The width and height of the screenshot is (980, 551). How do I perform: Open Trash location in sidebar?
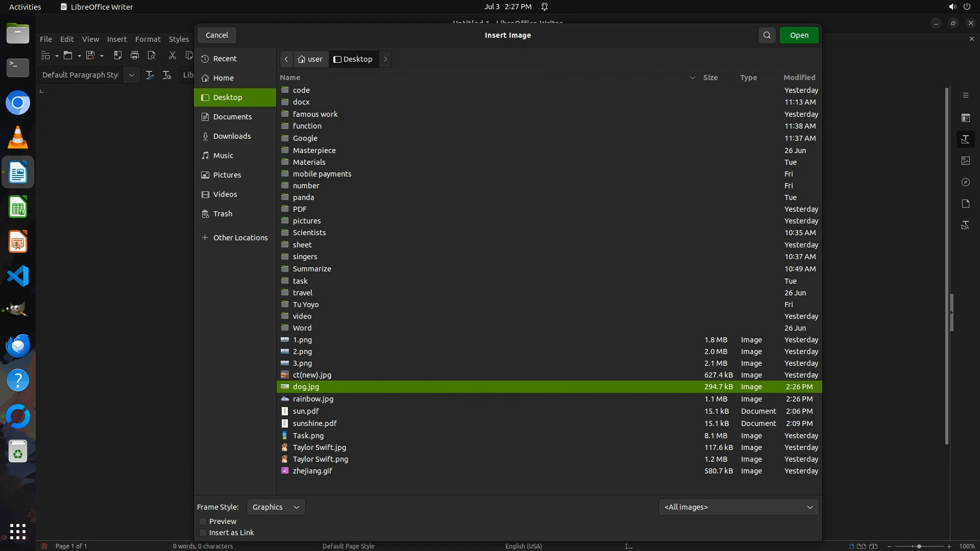coord(223,214)
